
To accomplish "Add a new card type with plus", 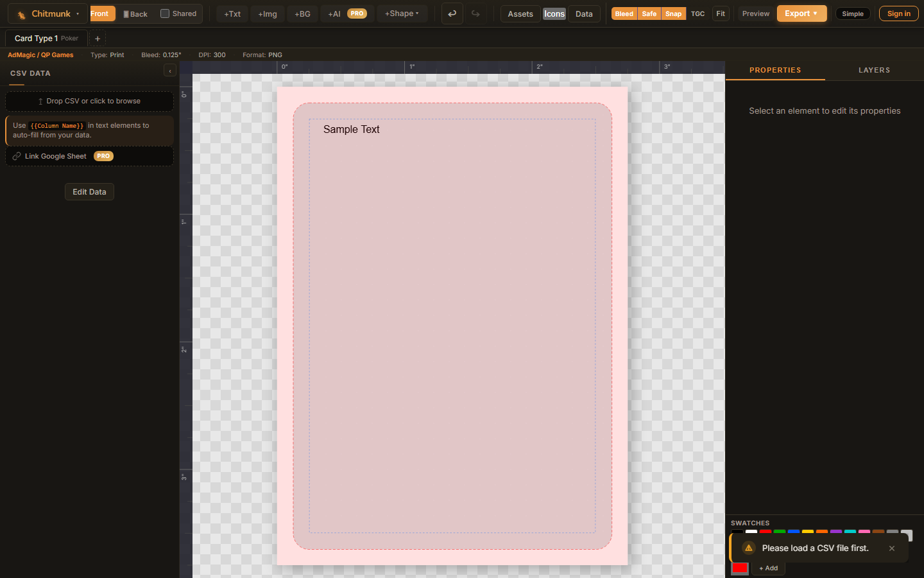I will (98, 39).
